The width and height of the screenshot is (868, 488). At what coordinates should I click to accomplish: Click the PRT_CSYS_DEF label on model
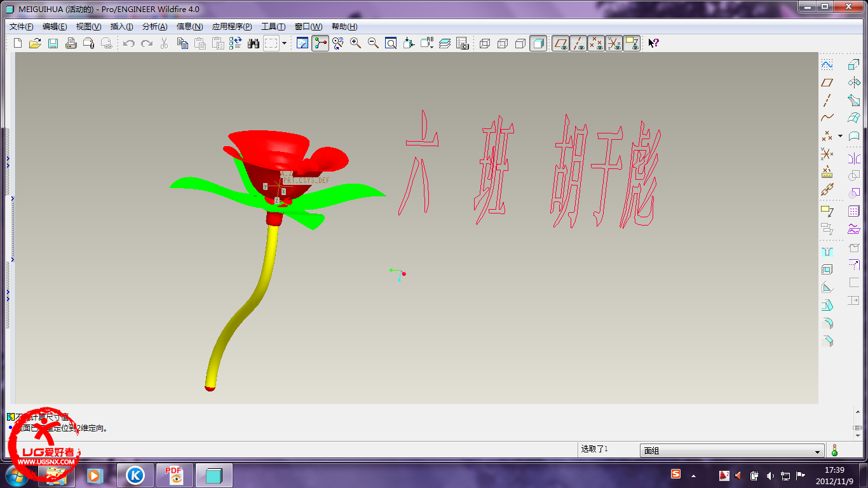pos(306,180)
